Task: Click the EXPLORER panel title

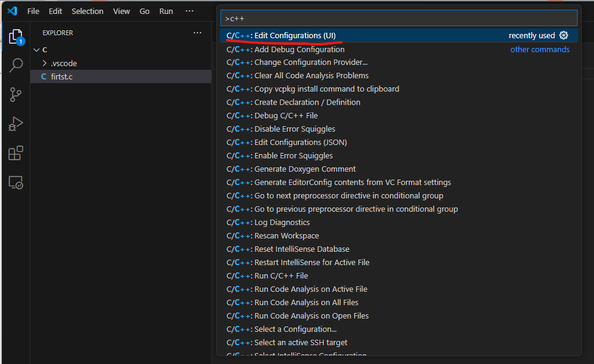Action: [x=58, y=33]
